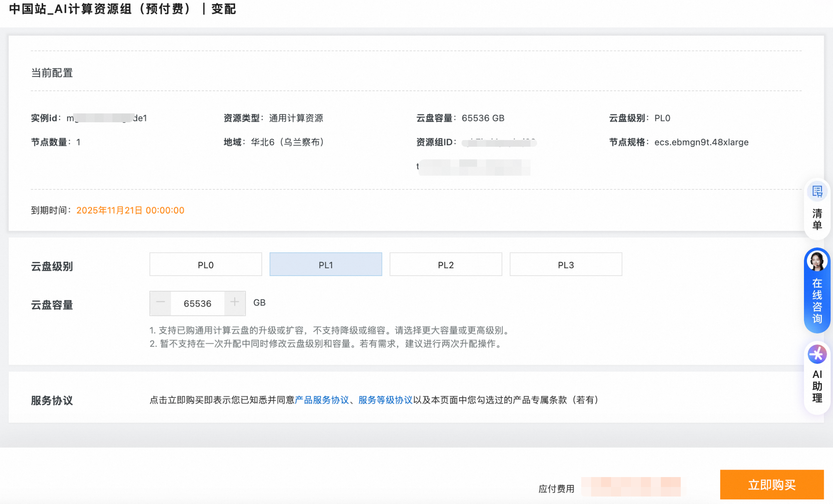Click the 在线咨询 label in sidebar
The image size is (833, 504).
coord(817,301)
